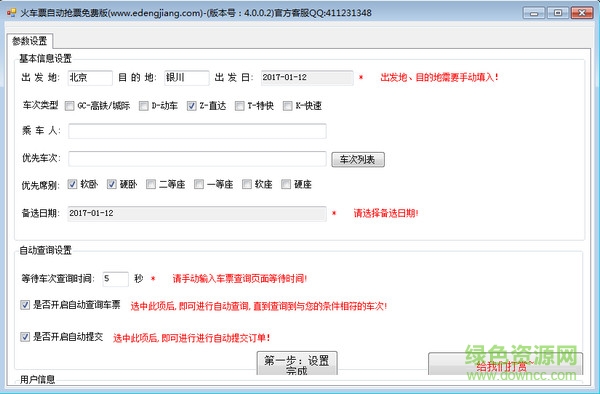Screen dimensions: 600x394
Task: Uncheck the 软卧 seat preference
Action: click(72, 184)
